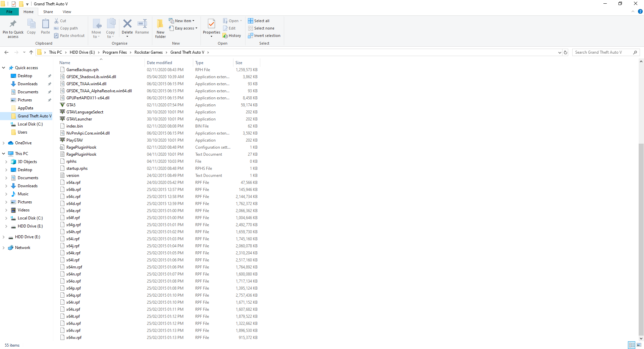Select AppData in the navigation pane
Screen dimensions: 644x349
click(25, 108)
